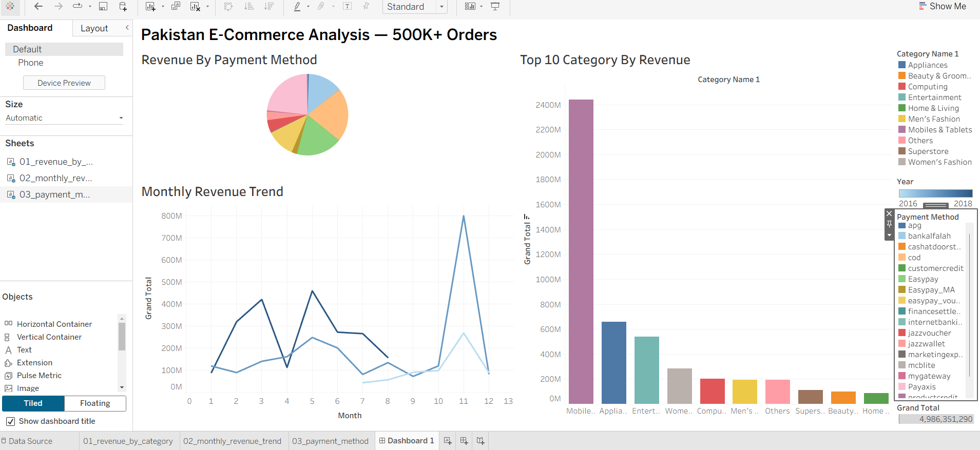Select Tiled object placement

(33, 403)
